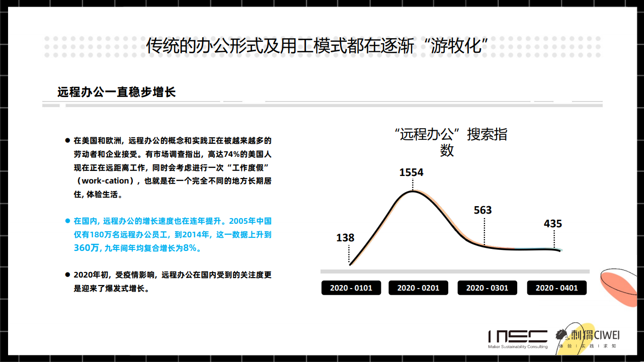Click the gray baseline bar under the chart
The height and width of the screenshot is (362, 644).
[x=455, y=271]
